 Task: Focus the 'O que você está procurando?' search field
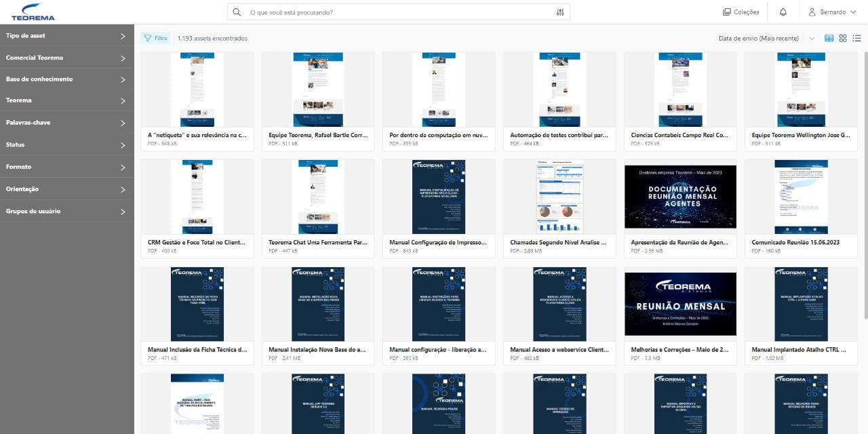click(x=400, y=12)
